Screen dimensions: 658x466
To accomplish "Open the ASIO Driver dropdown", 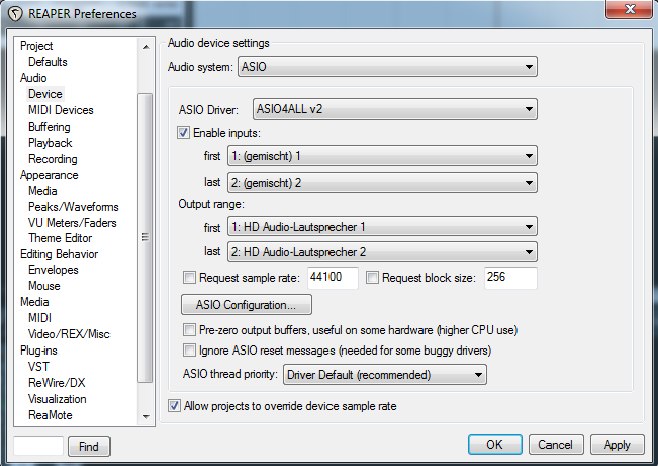I will coord(395,109).
